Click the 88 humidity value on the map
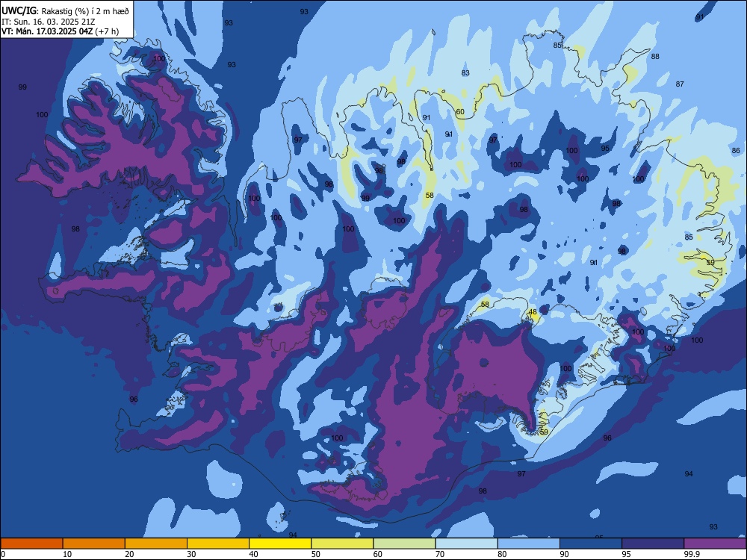The image size is (747, 560). tap(656, 56)
